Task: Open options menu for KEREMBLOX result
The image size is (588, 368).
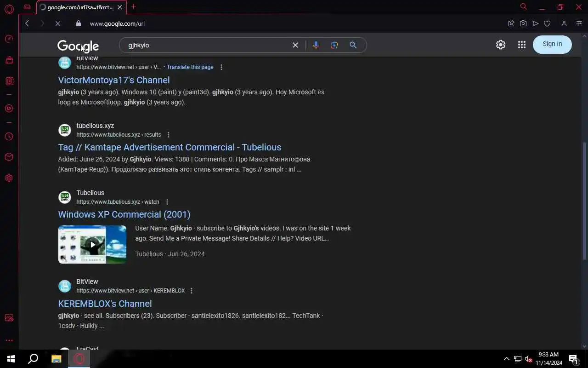Action: 192,291
